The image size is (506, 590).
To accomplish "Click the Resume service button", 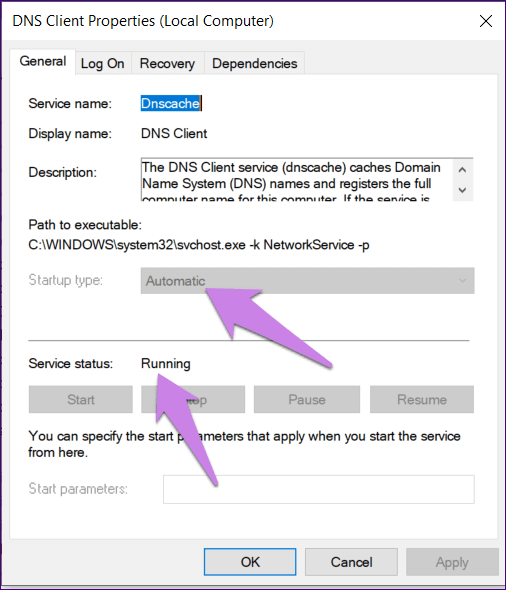I will [422, 399].
